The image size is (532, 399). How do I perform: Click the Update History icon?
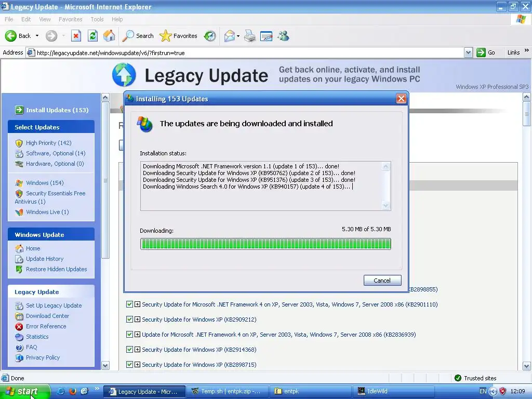tap(19, 259)
